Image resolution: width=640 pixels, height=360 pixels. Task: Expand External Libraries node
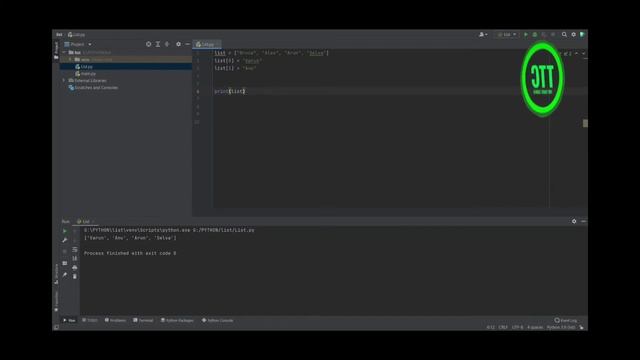[x=64, y=80]
